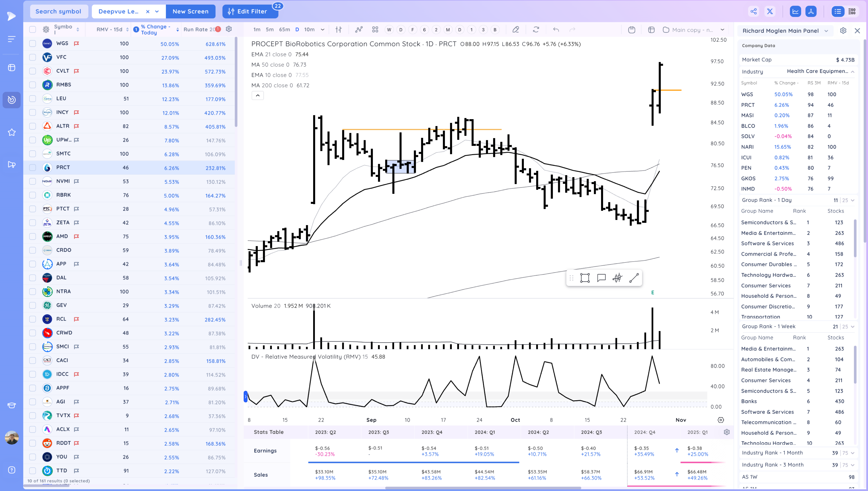
Task: Open the indicators icon in chart toolbar
Action: point(359,30)
